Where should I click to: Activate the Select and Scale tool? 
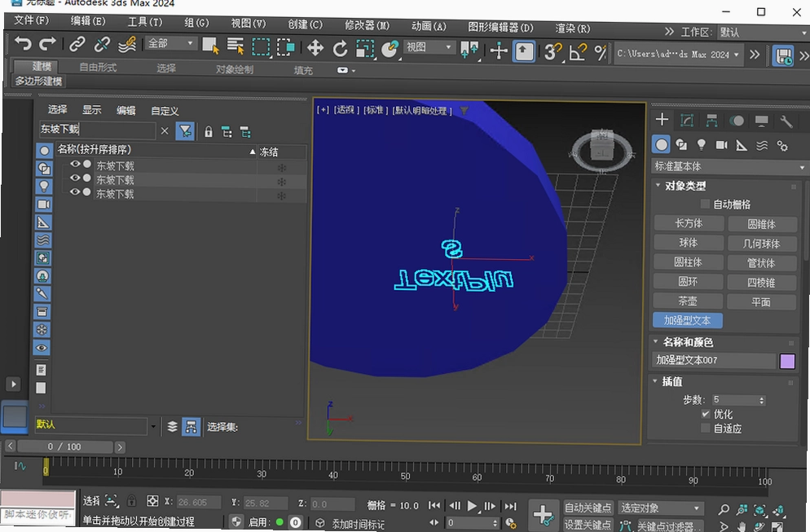(x=365, y=49)
